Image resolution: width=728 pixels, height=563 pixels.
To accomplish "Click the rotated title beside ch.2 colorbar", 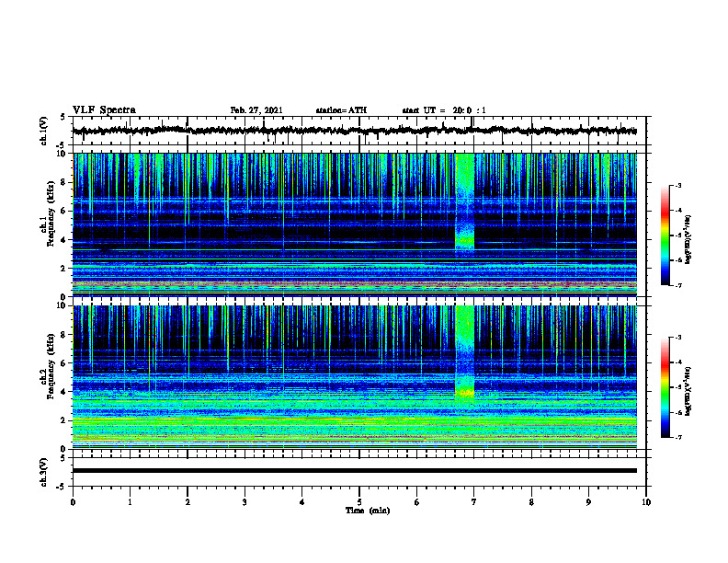I will [x=689, y=391].
